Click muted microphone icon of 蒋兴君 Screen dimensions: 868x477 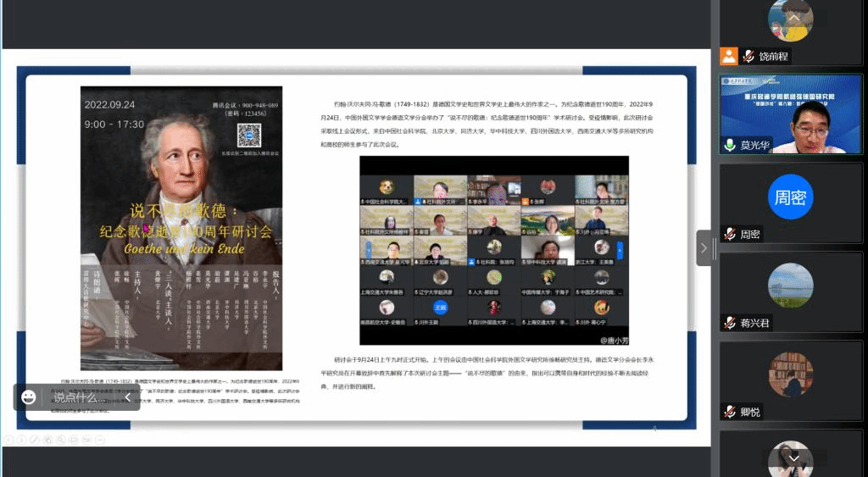click(730, 323)
